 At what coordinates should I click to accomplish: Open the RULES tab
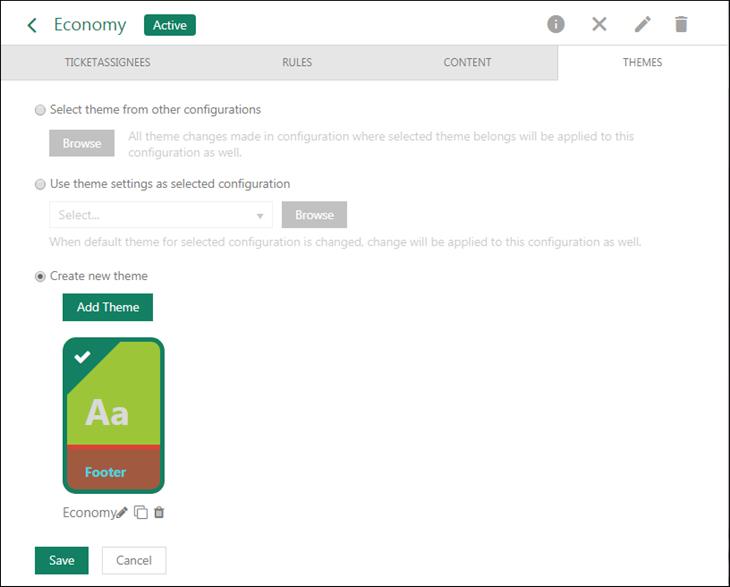tap(297, 62)
